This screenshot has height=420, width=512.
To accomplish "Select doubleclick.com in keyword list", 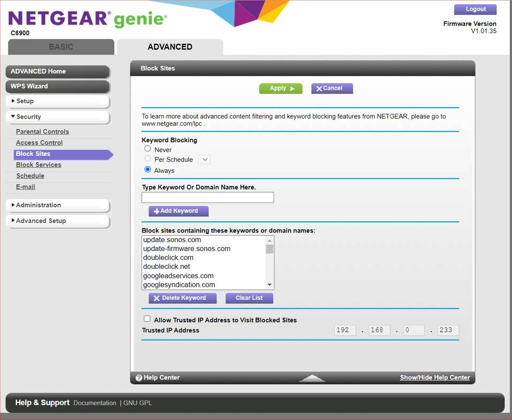I will pyautogui.click(x=204, y=258).
